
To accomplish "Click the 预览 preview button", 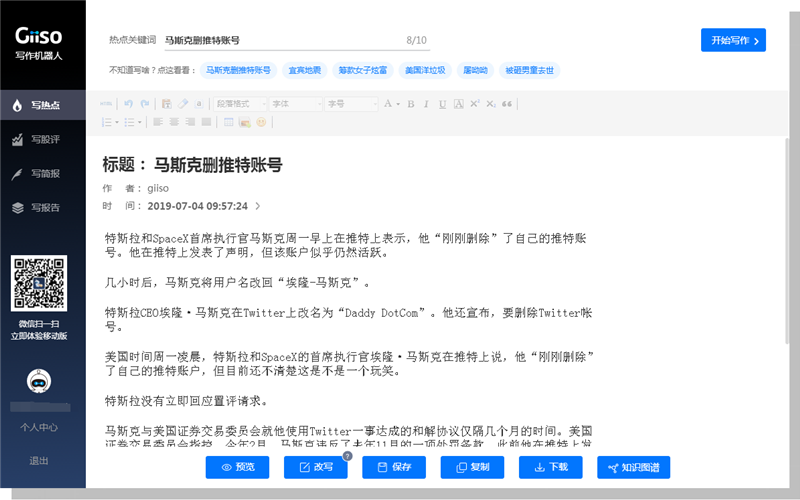I will 237,467.
